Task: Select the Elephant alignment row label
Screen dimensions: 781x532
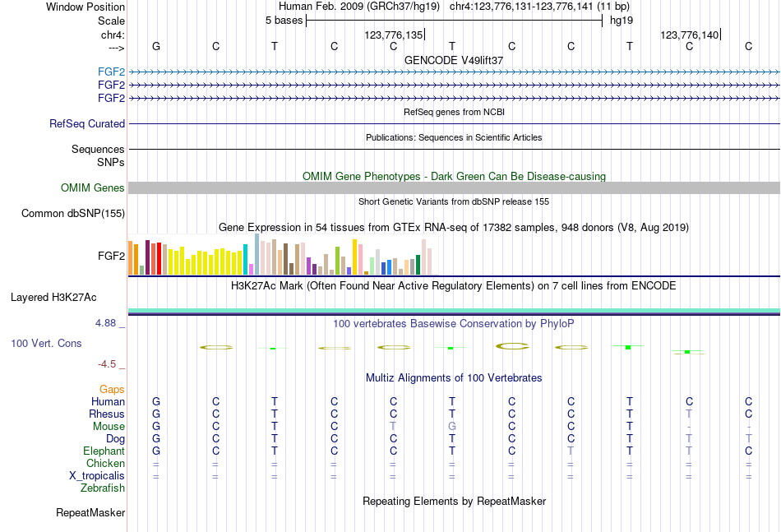Action: click(x=104, y=451)
